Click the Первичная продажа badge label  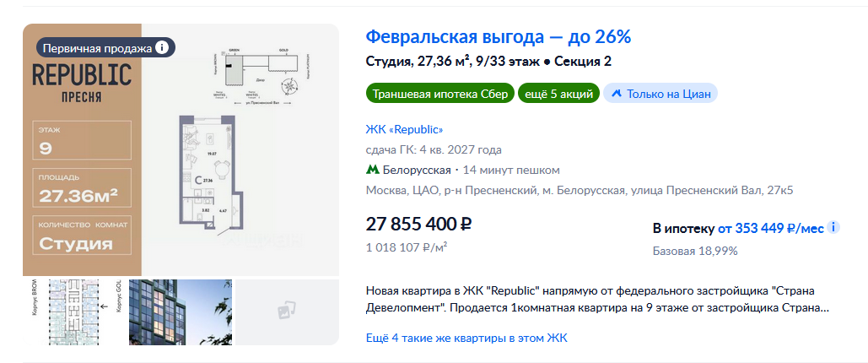97,47
